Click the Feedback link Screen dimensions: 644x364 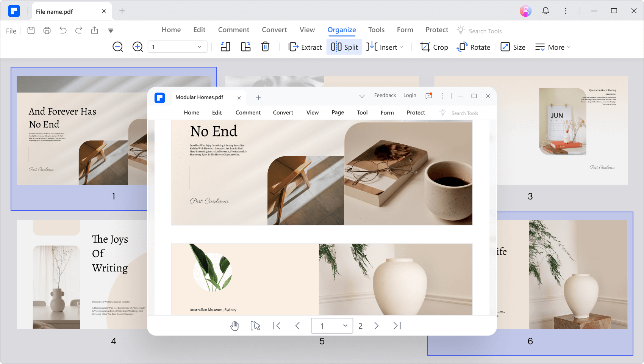[385, 96]
